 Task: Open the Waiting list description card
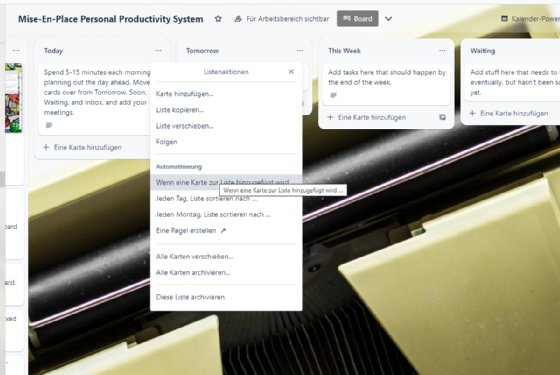[x=512, y=82]
